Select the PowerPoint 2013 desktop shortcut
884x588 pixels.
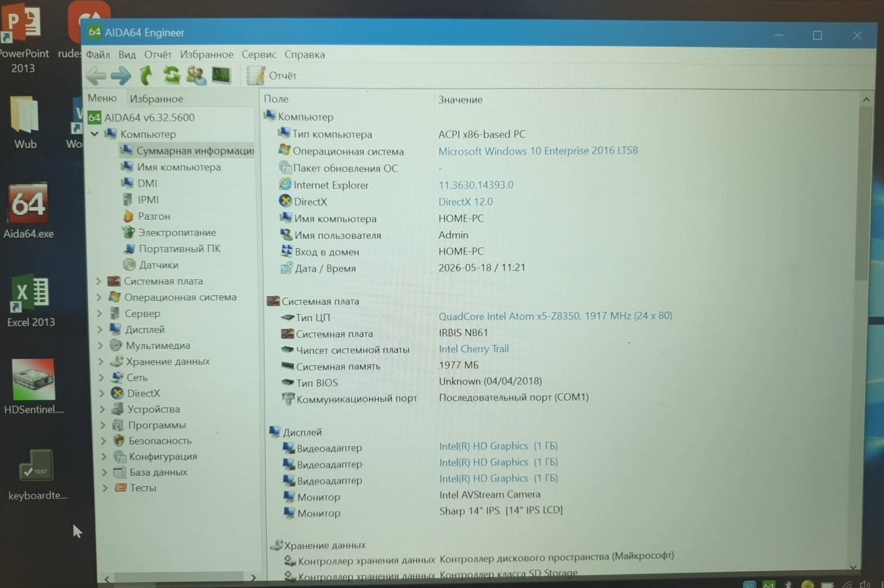23,39
